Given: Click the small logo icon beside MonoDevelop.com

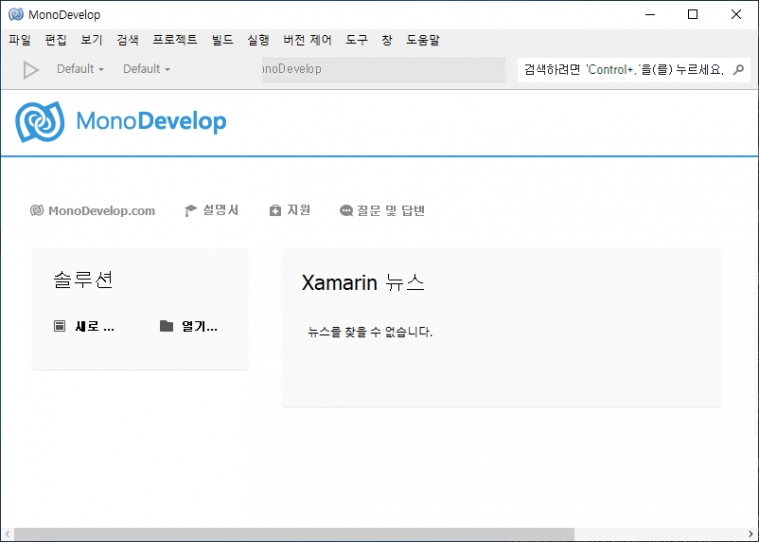Looking at the screenshot, I should click(x=37, y=211).
